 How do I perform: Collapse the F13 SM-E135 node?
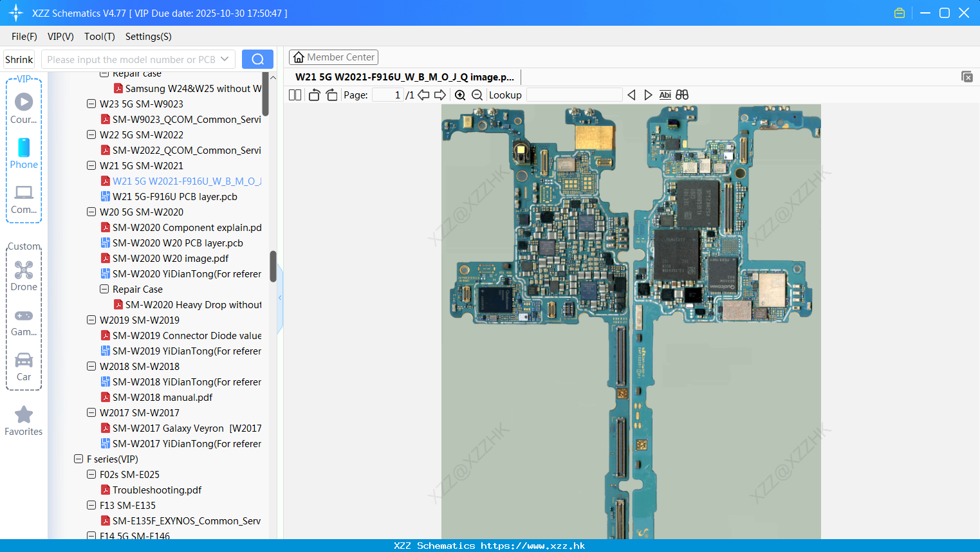click(91, 505)
